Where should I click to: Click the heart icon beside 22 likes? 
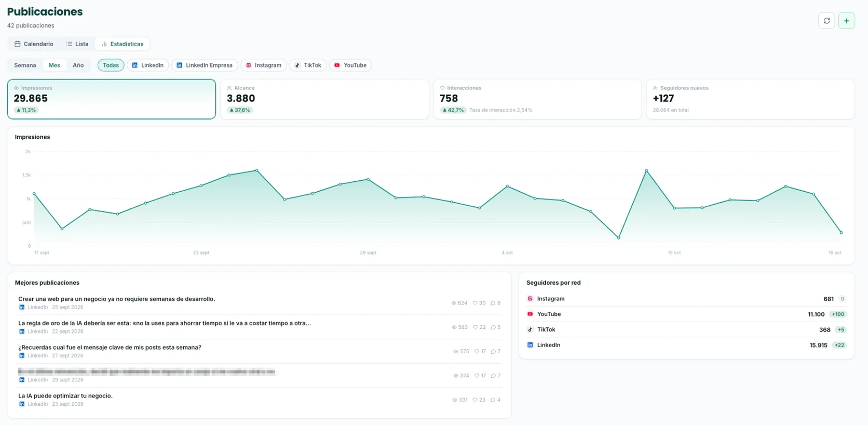pyautogui.click(x=476, y=327)
